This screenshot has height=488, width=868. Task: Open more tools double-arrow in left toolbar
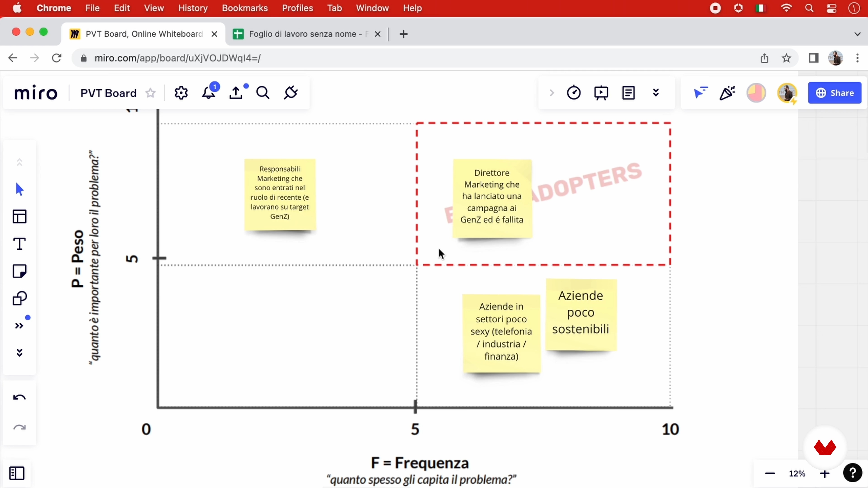point(19,326)
